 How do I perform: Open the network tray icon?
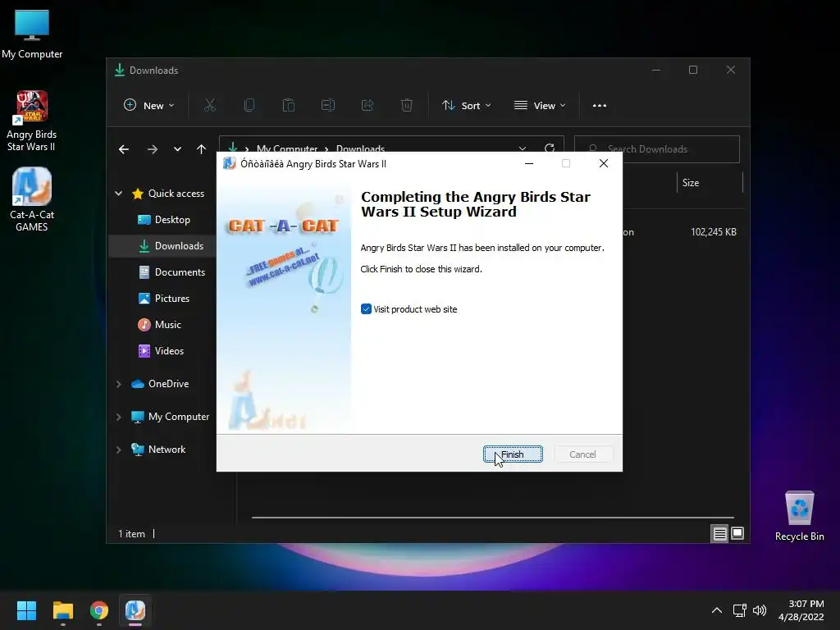point(740,610)
